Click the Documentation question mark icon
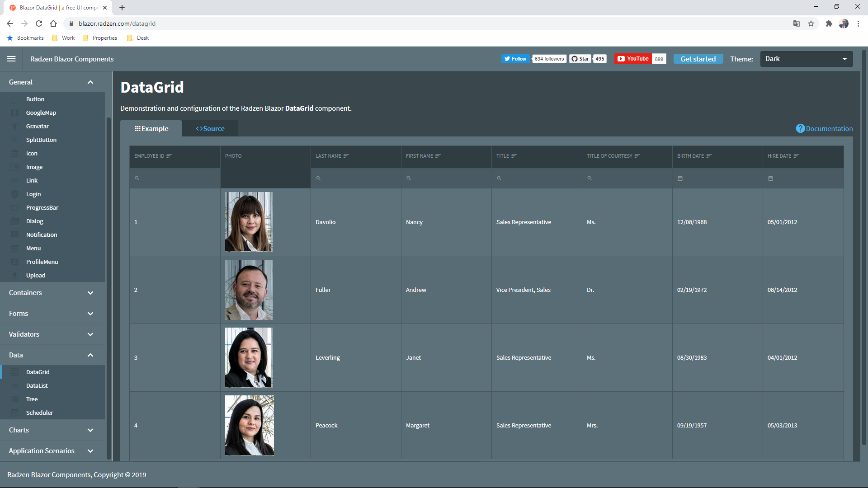This screenshot has width=868, height=488. 800,128
